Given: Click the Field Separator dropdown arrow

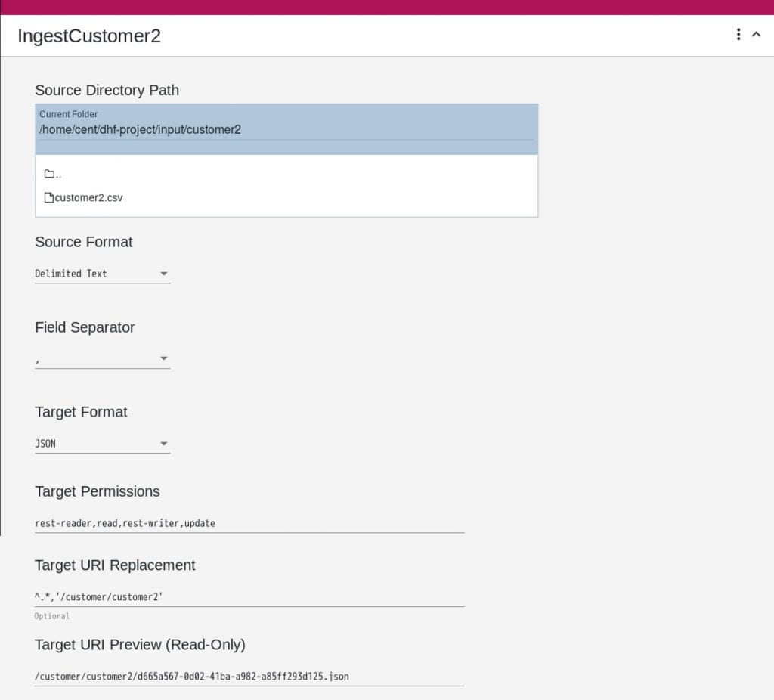Looking at the screenshot, I should click(164, 359).
